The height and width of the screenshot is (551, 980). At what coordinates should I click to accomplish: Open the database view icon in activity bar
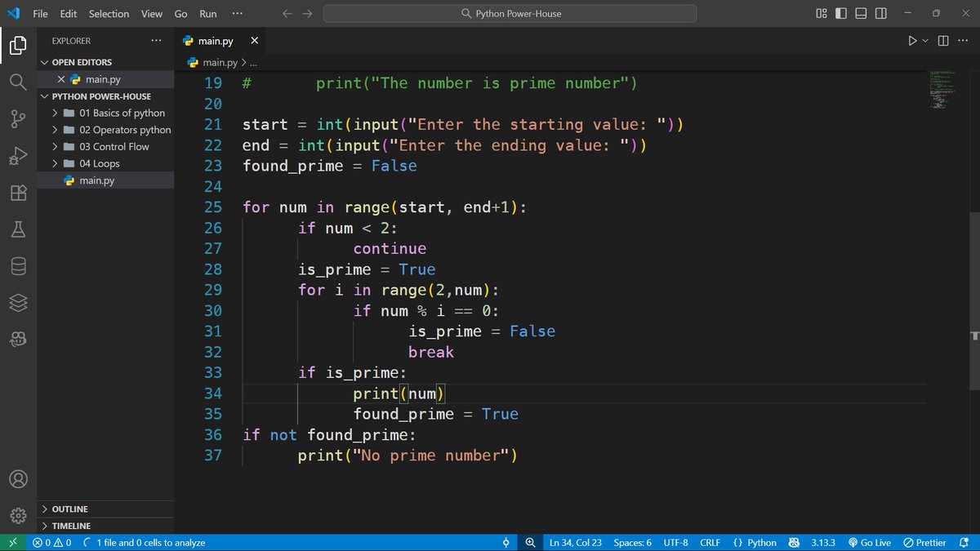tap(18, 267)
